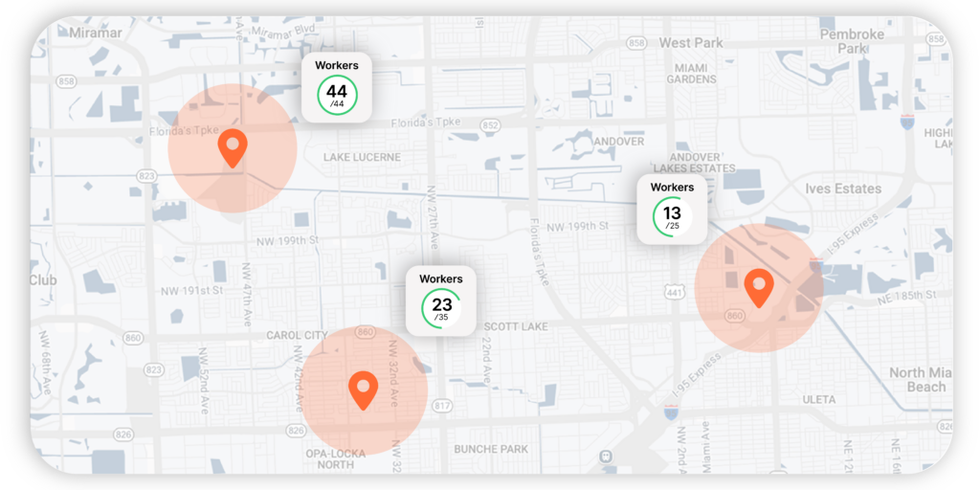Click the orange map pin near Lake Lucerne
This screenshot has height=490, width=980.
tap(233, 148)
